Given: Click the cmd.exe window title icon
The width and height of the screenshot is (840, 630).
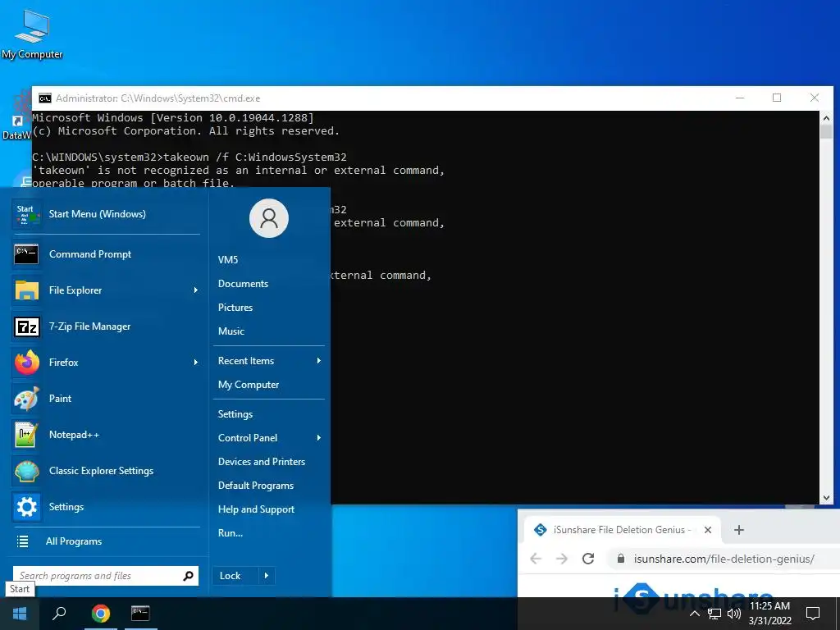Looking at the screenshot, I should tap(45, 98).
